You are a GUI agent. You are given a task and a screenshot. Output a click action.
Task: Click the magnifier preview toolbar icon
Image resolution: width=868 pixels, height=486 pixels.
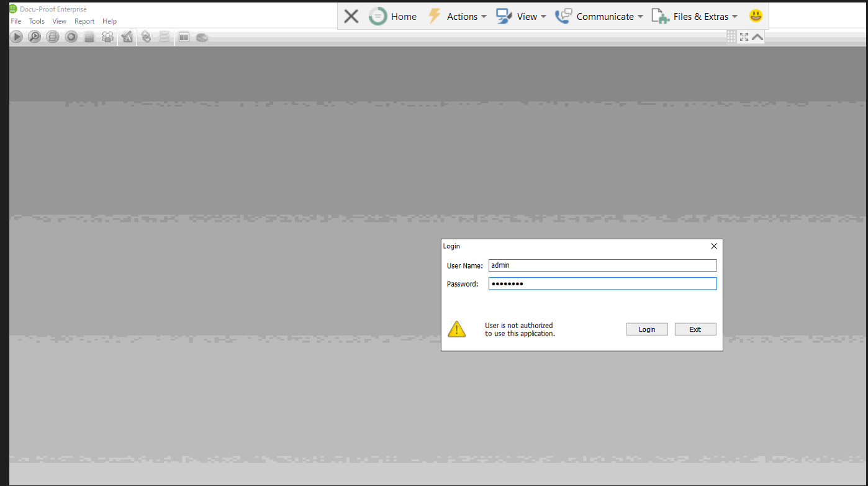pyautogui.click(x=35, y=37)
